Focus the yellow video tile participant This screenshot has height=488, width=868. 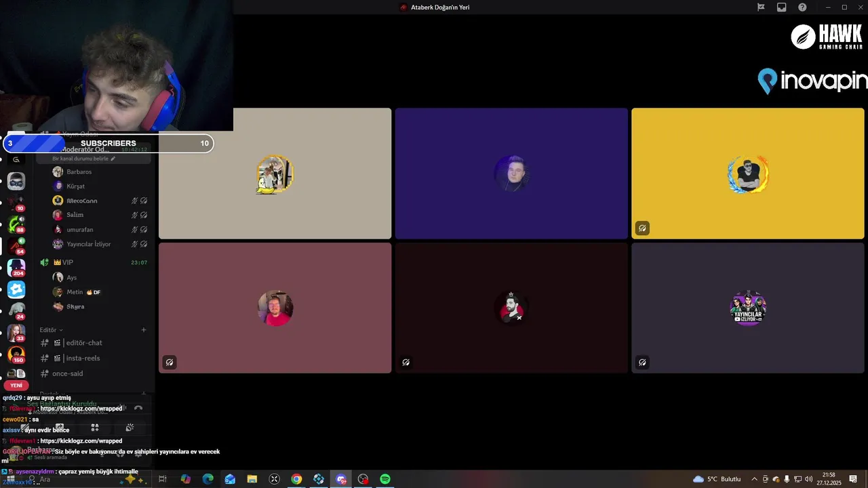748,174
